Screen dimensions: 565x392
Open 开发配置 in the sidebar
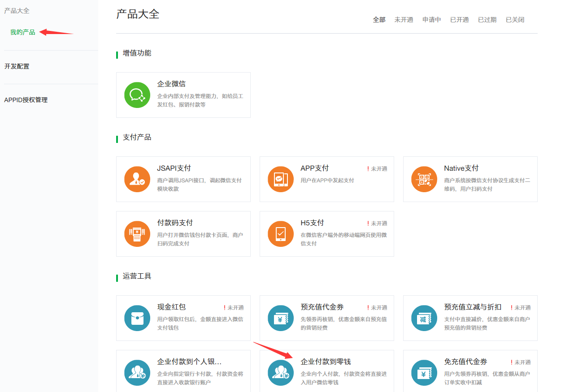click(17, 66)
